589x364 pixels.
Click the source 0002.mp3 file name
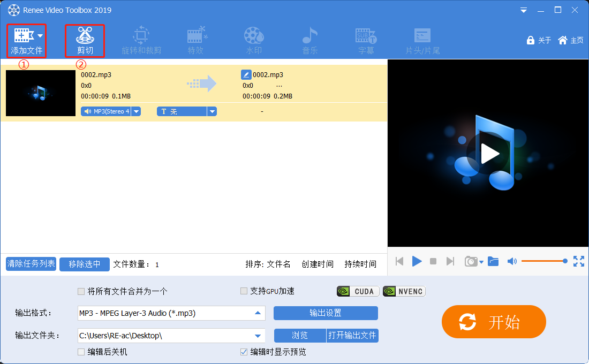pyautogui.click(x=96, y=75)
